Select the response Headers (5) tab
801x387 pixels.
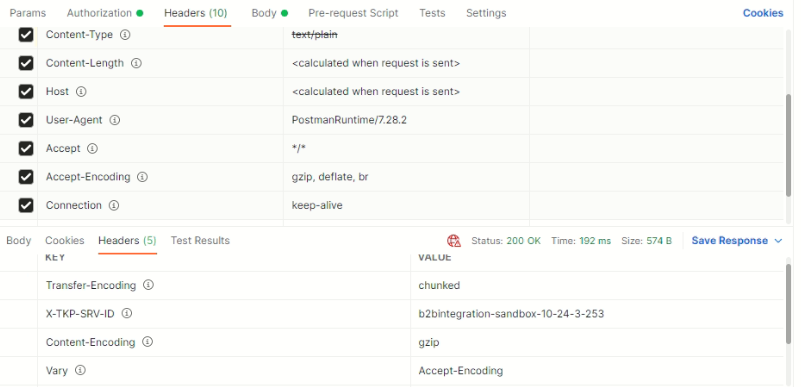pos(127,240)
